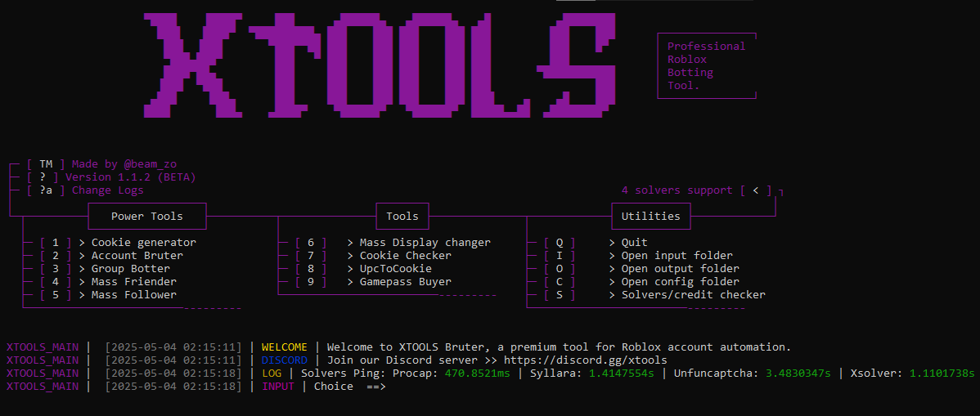
Task: Click the Tools header box
Action: (402, 216)
